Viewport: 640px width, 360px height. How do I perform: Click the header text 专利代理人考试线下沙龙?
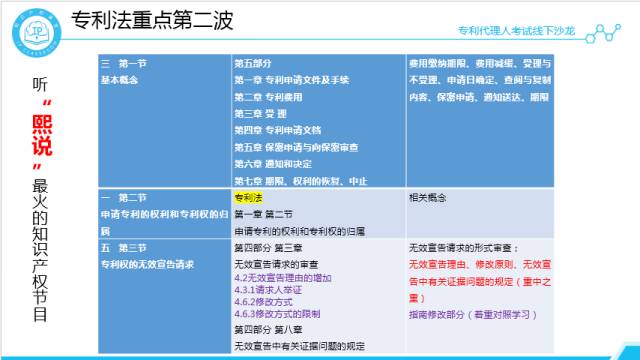[516, 31]
